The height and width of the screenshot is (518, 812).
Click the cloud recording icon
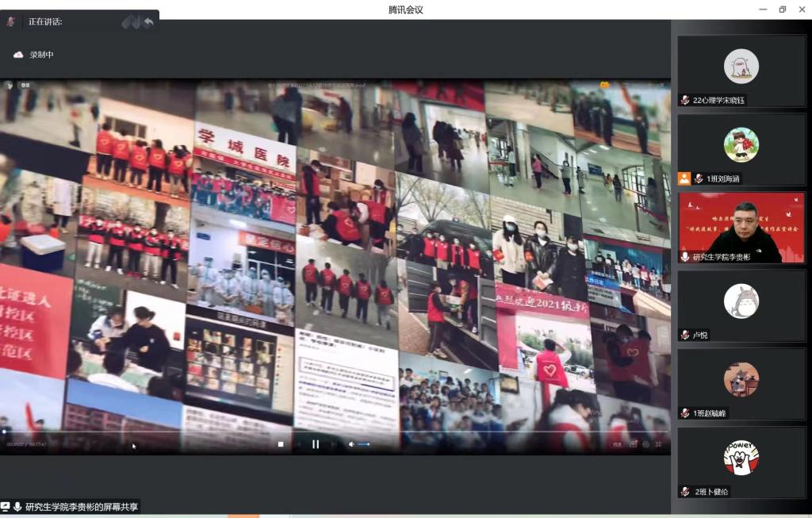point(18,55)
